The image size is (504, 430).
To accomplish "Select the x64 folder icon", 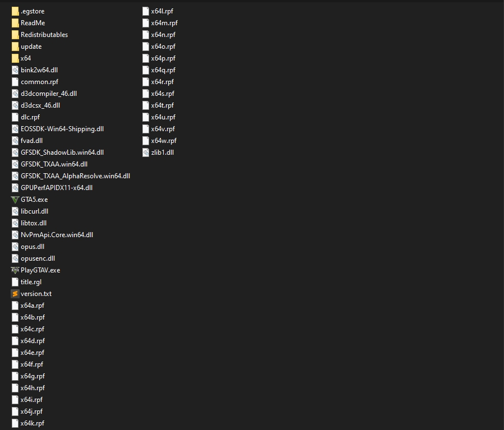I will pos(15,58).
